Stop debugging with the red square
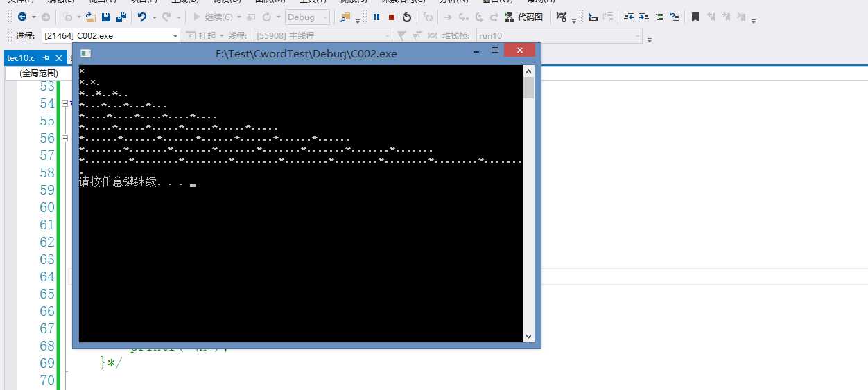 [391, 17]
